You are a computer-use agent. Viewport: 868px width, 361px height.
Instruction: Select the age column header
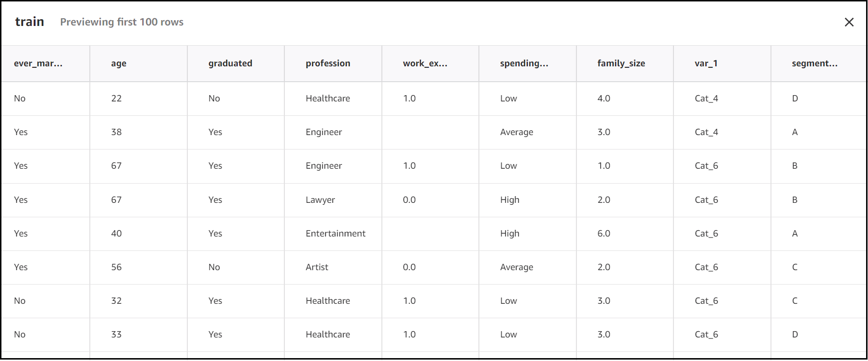pyautogui.click(x=119, y=63)
